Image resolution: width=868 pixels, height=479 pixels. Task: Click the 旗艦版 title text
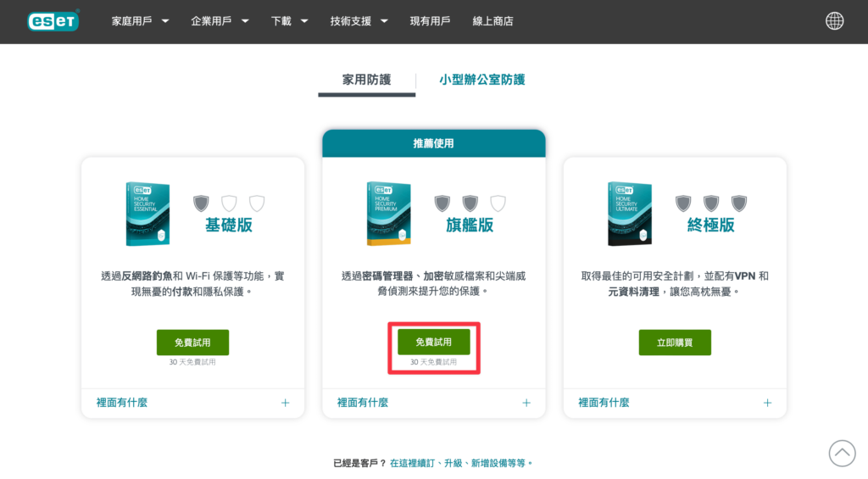[470, 225]
